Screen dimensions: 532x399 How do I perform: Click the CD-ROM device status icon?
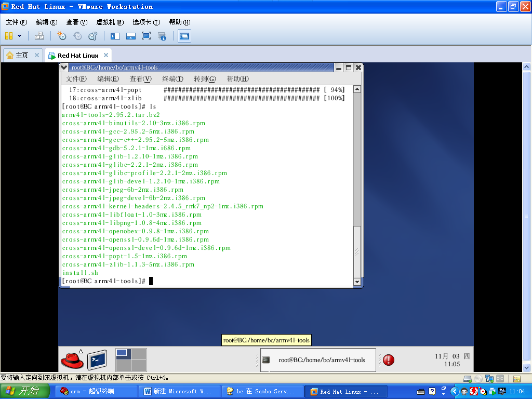click(478, 379)
